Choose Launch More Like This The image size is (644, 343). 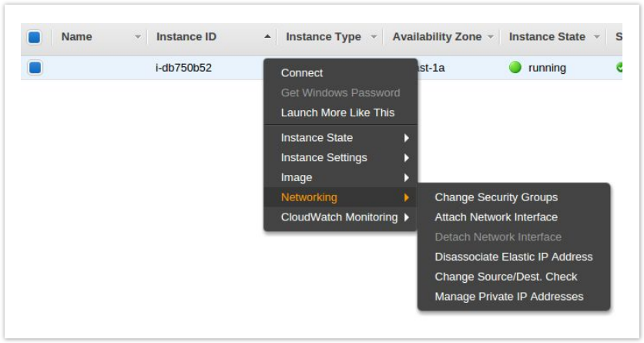coord(337,113)
